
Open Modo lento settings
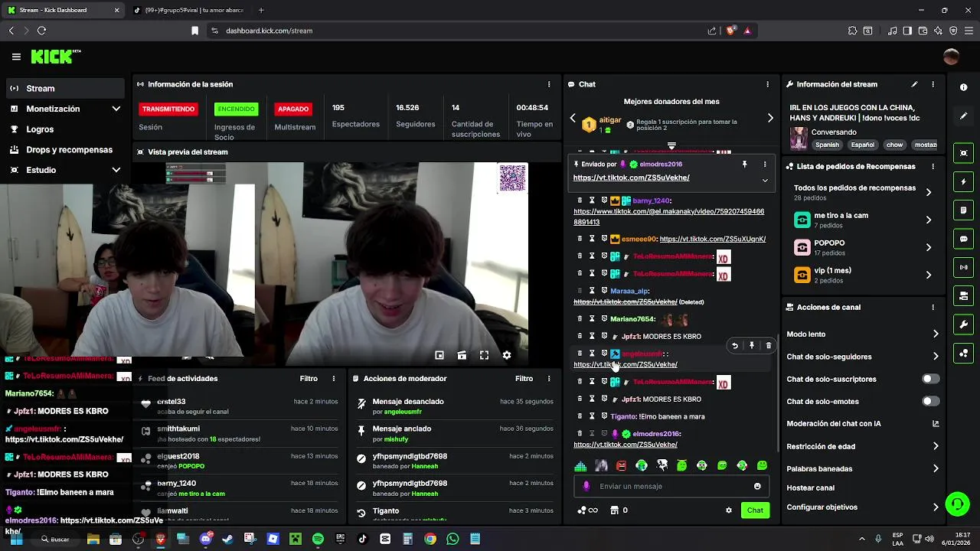pyautogui.click(x=863, y=334)
